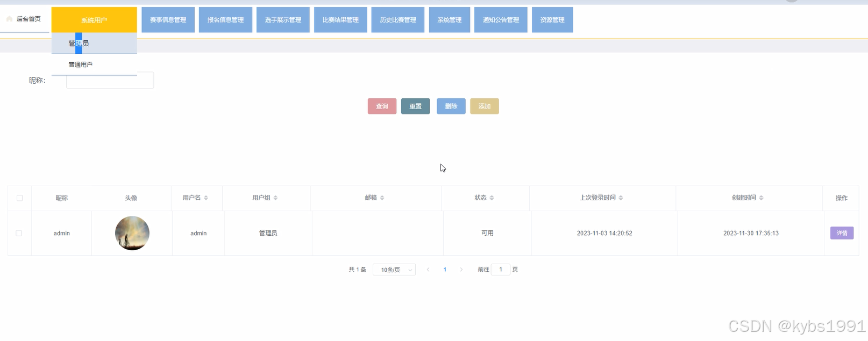Sort by 邮箱 column arrows
Screen dimensions: 868x341
tap(382, 198)
